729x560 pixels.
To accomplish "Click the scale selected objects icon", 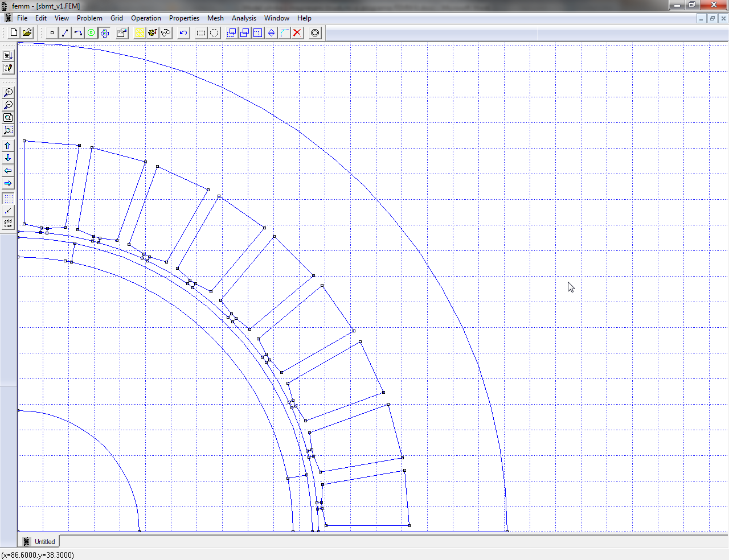I will (x=257, y=32).
